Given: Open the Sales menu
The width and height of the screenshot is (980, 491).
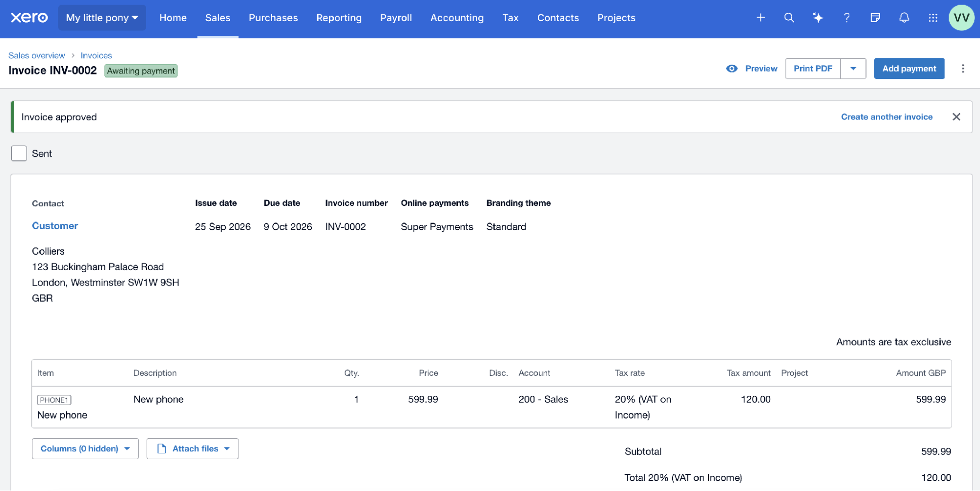Looking at the screenshot, I should click(218, 18).
